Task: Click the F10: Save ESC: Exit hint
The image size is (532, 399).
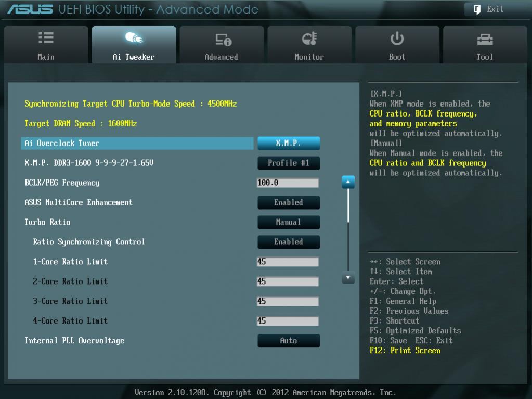Action: coord(411,341)
